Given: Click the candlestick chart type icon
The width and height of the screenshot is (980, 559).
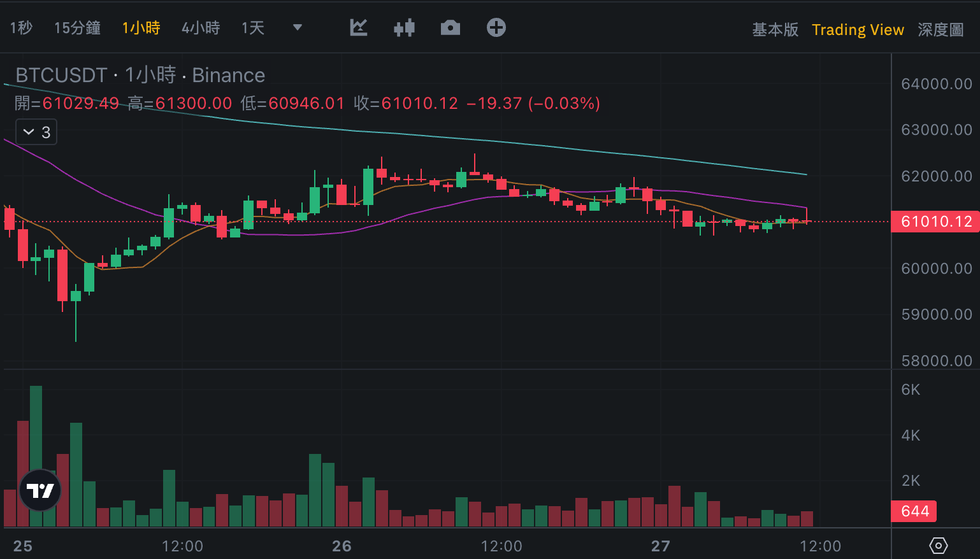Looking at the screenshot, I should point(405,27).
